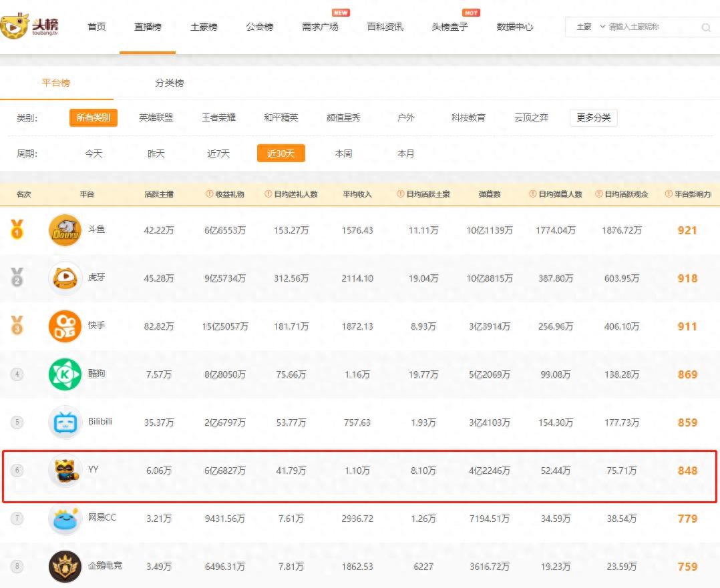Choose the 英雄联盟 category filter
Image resolution: width=720 pixels, height=588 pixels.
(x=156, y=117)
